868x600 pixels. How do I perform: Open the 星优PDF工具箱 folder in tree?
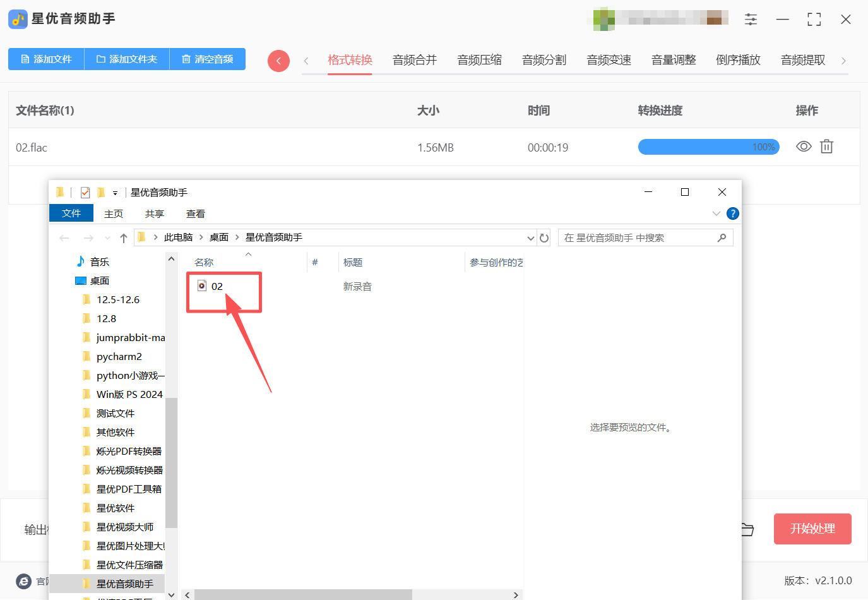tap(129, 489)
